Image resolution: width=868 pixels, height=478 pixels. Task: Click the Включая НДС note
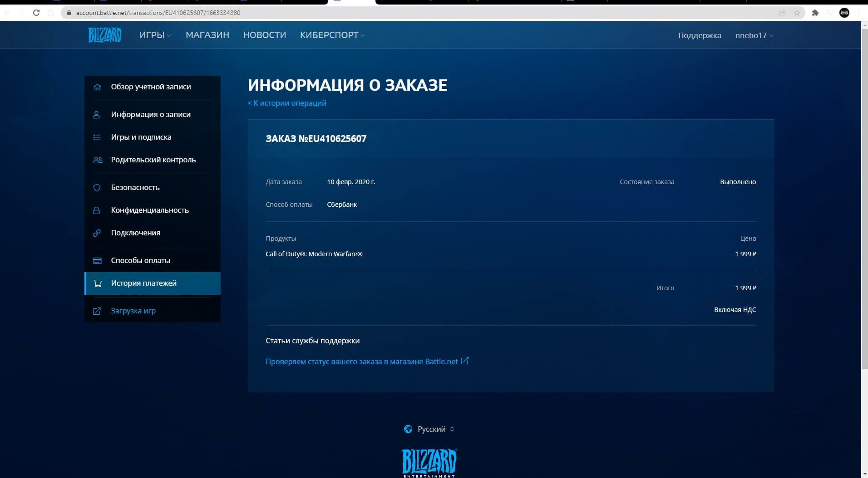click(x=735, y=310)
